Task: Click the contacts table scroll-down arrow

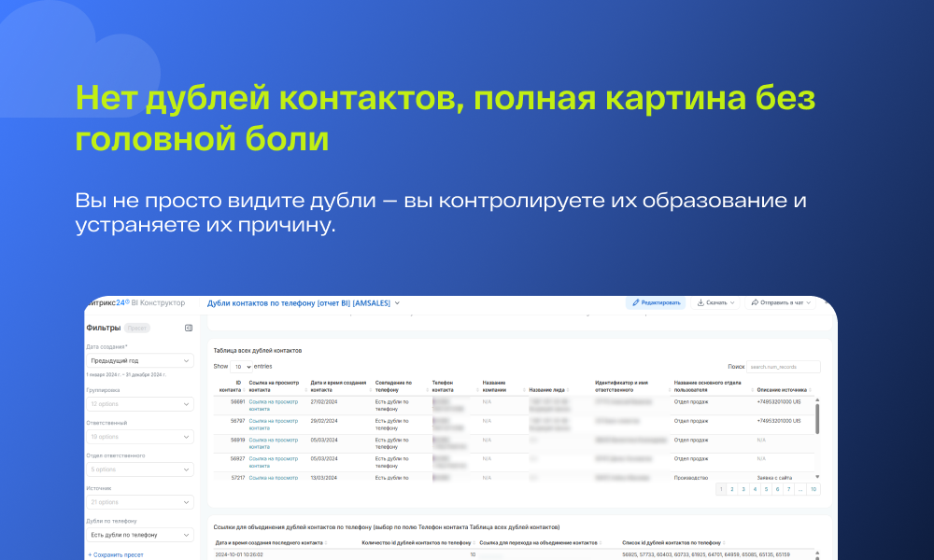Action: [x=817, y=477]
